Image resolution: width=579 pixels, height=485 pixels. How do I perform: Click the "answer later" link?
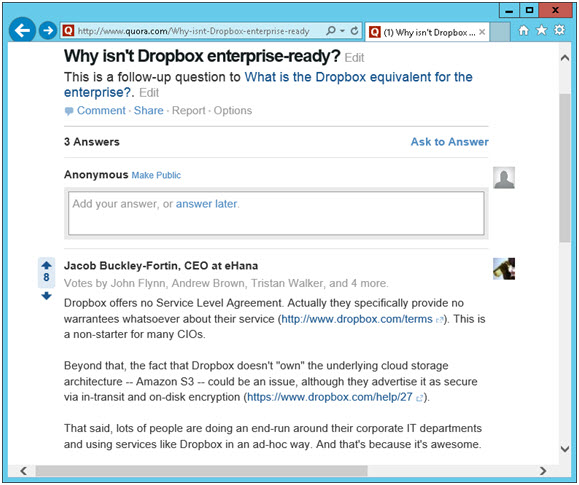206,204
